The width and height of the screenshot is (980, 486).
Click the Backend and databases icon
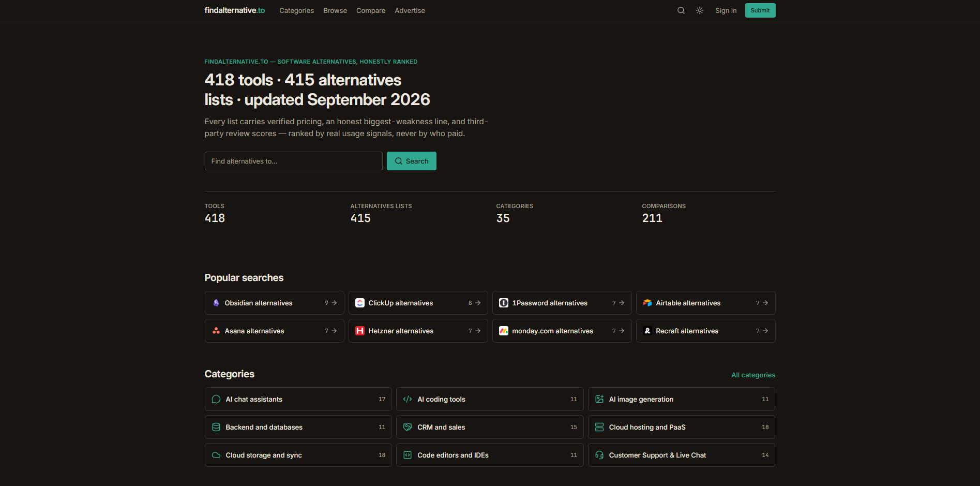[216, 427]
